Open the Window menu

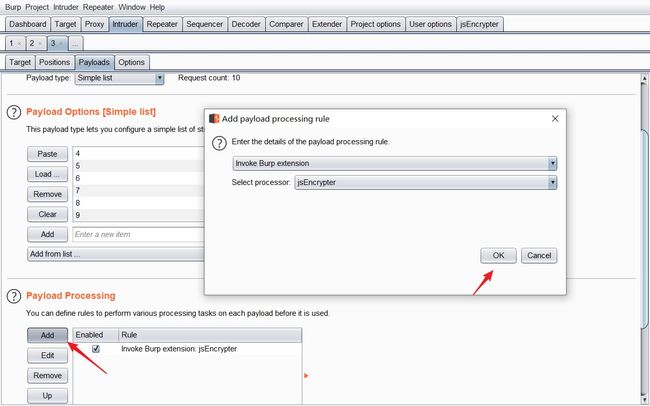132,7
